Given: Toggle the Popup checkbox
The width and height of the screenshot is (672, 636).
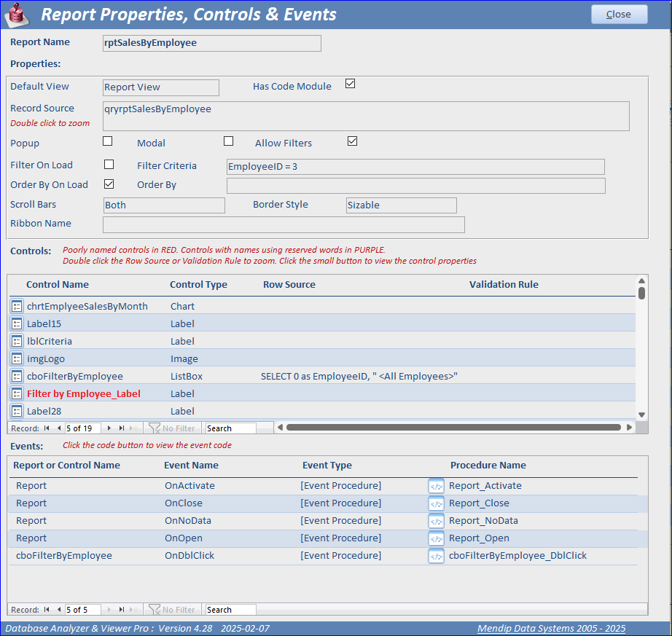Looking at the screenshot, I should click(108, 141).
